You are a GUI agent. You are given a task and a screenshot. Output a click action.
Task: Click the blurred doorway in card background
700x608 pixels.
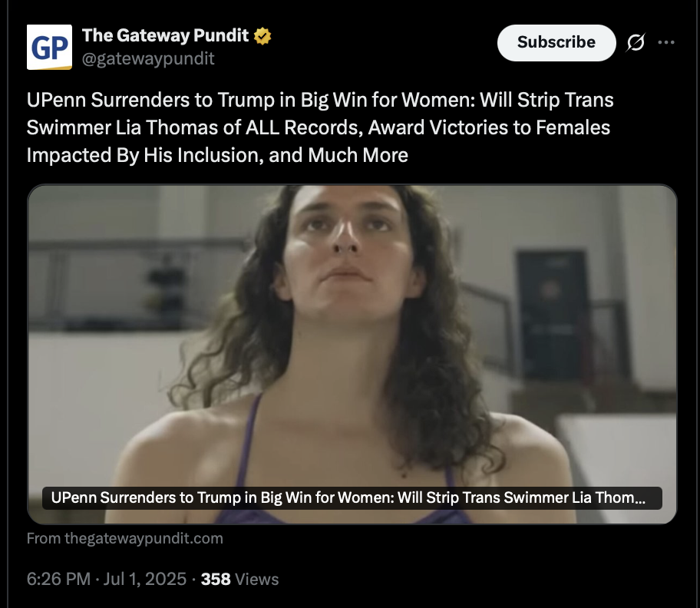coord(552,312)
